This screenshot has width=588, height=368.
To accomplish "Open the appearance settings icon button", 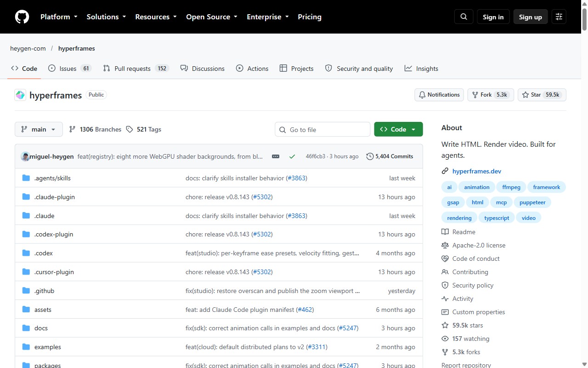I will click(x=559, y=17).
